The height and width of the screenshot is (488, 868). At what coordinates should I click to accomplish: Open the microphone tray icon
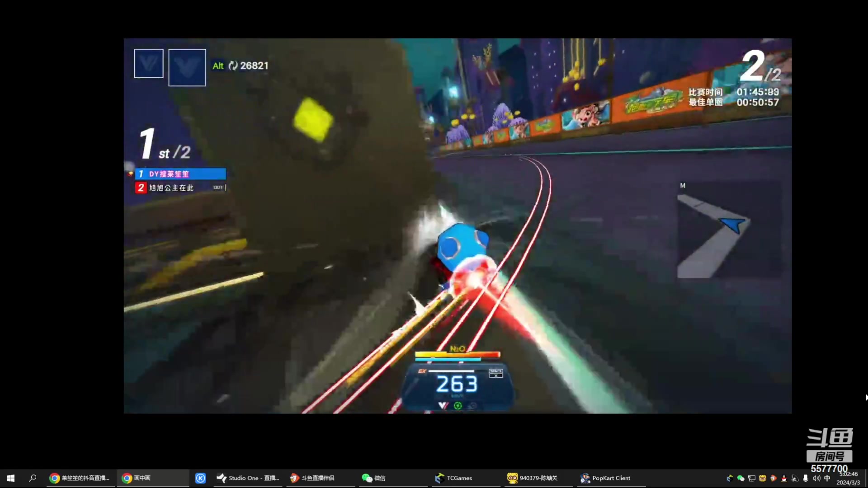coord(806,478)
